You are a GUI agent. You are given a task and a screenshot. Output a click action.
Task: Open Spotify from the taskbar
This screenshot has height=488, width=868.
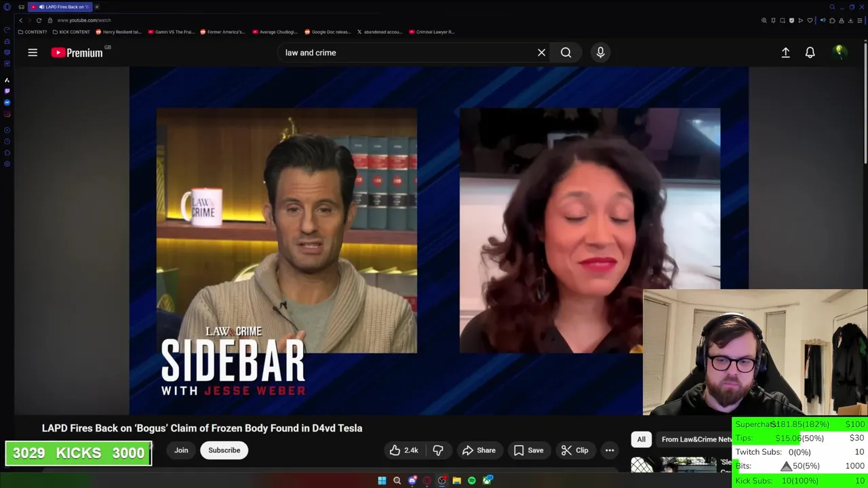pos(471,481)
